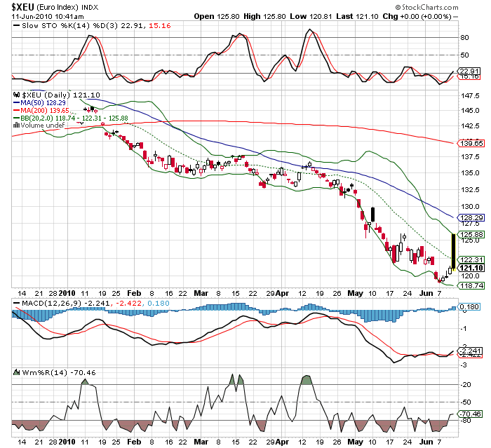Click Apr on the bottom date axis
Screen dimensions: 491x448
point(283,442)
